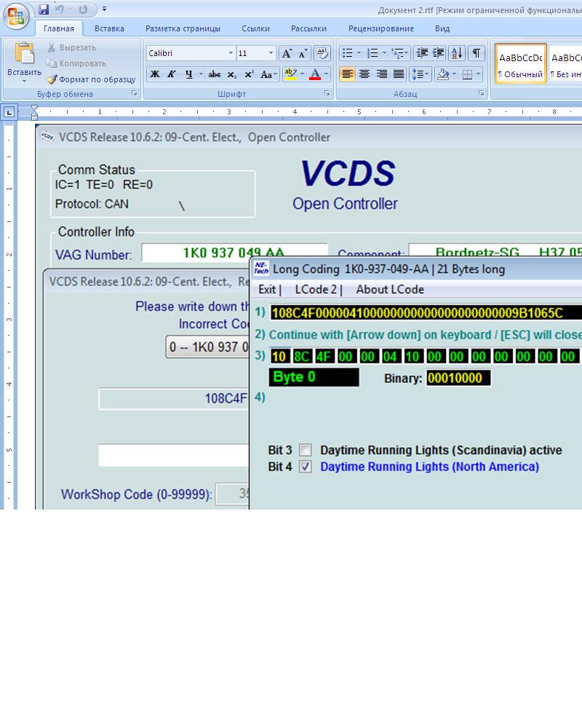Increase paragraph indent
582x728 pixels.
pos(438,53)
